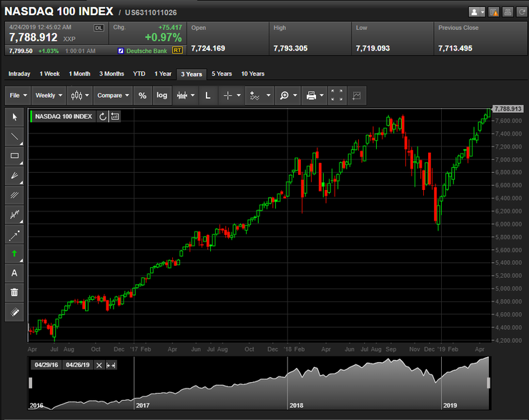529x420 pixels.
Task: Open the toolbar print dropdown
Action: click(x=315, y=96)
